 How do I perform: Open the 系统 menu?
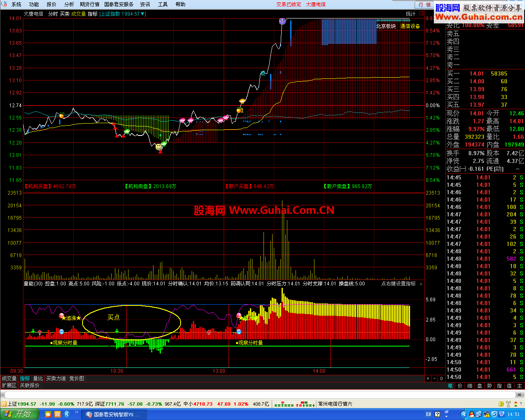tap(16, 5)
